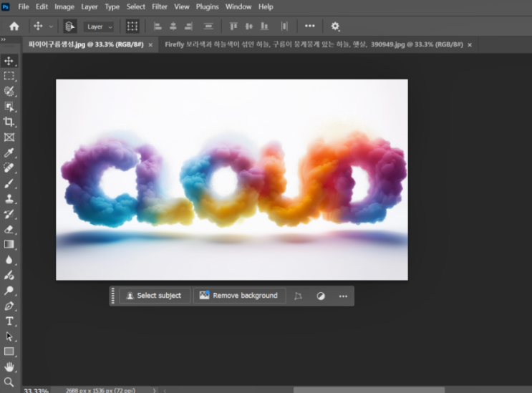This screenshot has height=393, width=532.
Task: Select the Gradient tool
Action: (9, 245)
